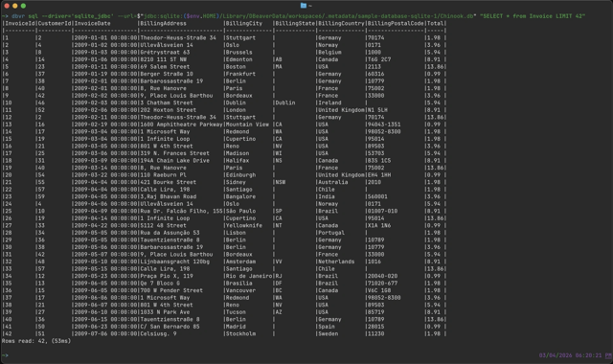This screenshot has height=364, width=613.
Task: Select address 'Berger Straße 10'
Action: pos(167,75)
